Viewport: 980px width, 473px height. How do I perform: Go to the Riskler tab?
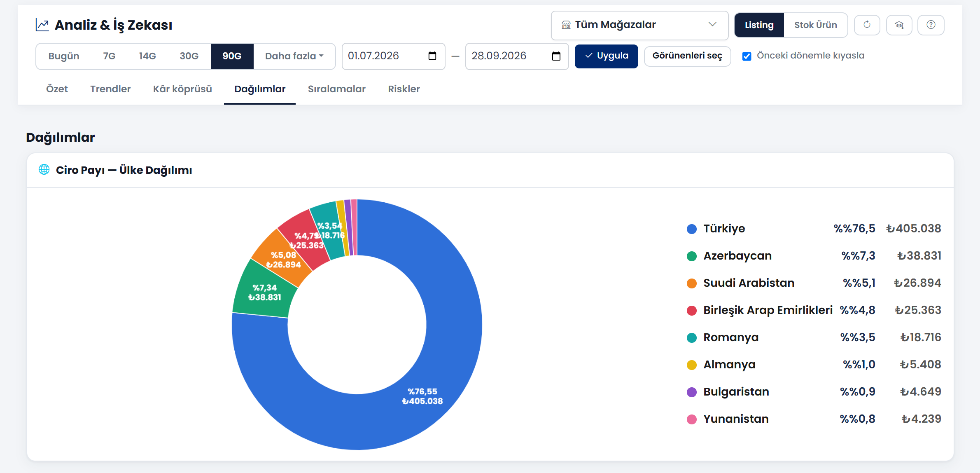click(404, 89)
